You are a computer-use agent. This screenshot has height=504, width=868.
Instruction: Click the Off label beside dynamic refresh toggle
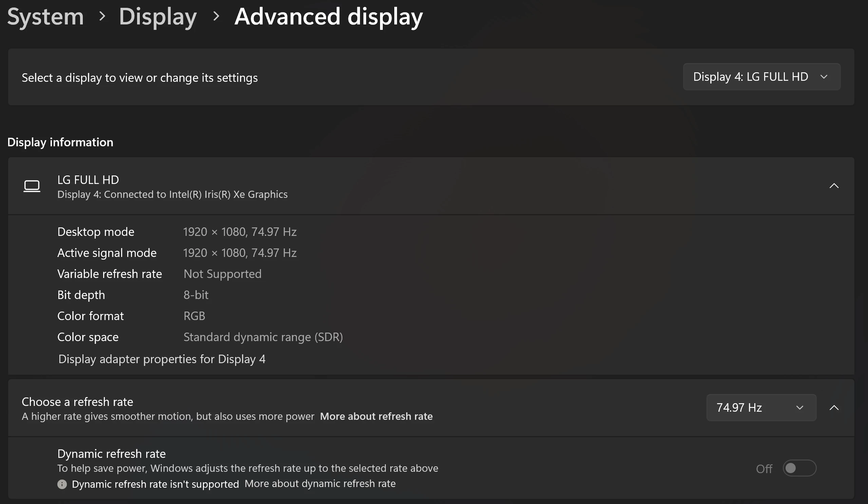[x=763, y=468]
